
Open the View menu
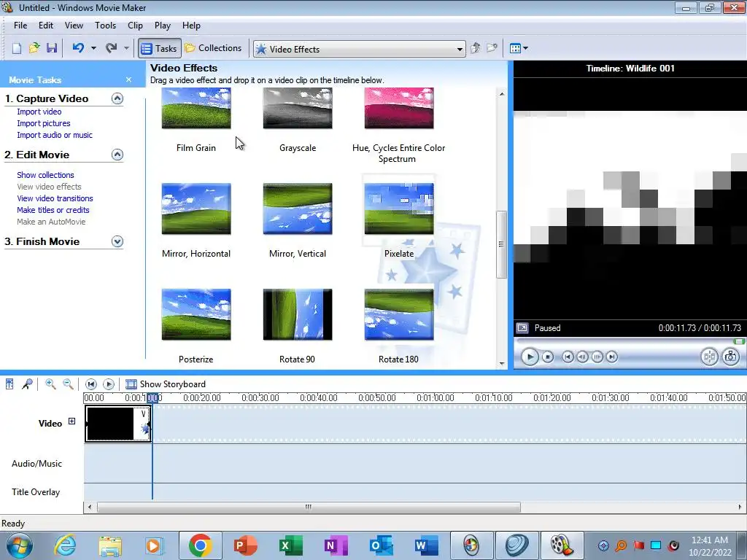pos(74,26)
